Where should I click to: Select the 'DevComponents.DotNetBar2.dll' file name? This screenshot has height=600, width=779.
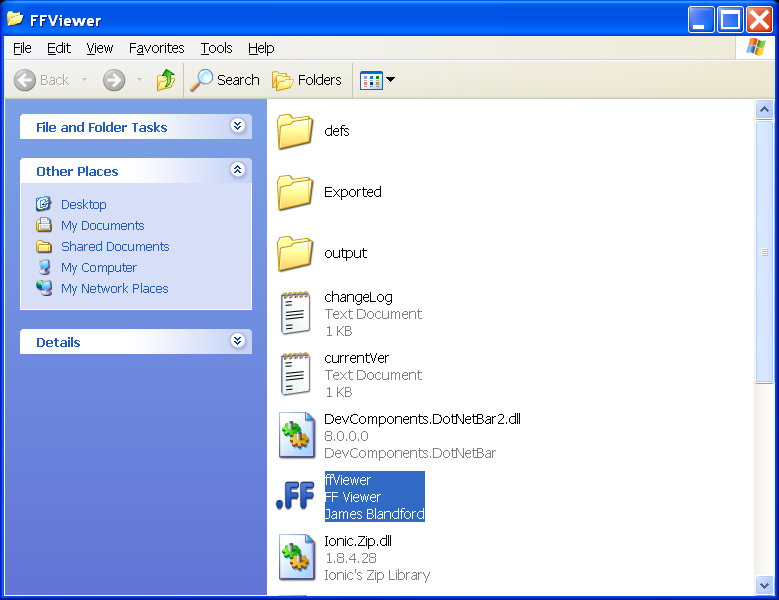pos(422,419)
